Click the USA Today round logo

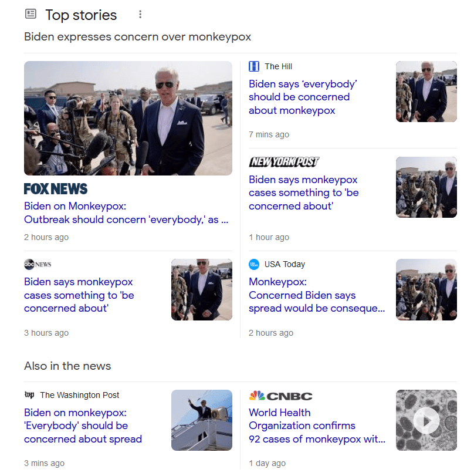254,264
